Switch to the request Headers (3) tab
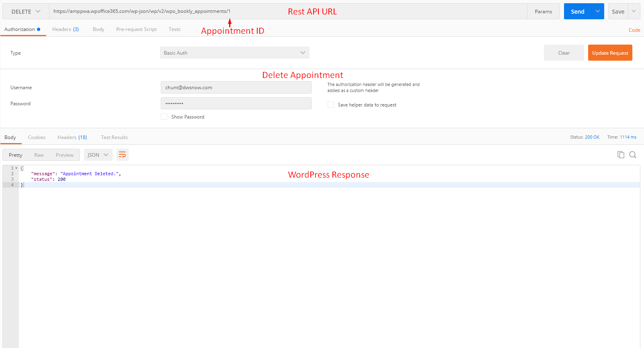Viewport: 644px width, 348px height. pos(66,29)
